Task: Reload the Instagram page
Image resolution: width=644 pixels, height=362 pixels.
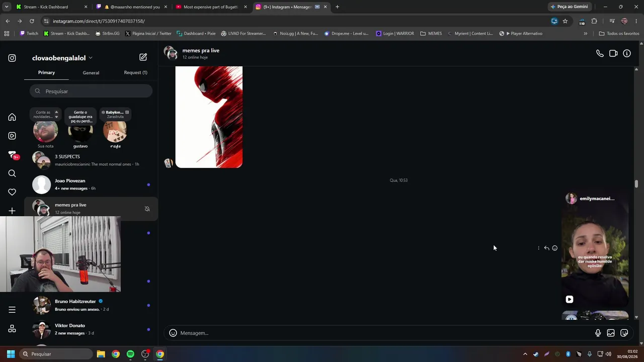Action: click(x=32, y=21)
